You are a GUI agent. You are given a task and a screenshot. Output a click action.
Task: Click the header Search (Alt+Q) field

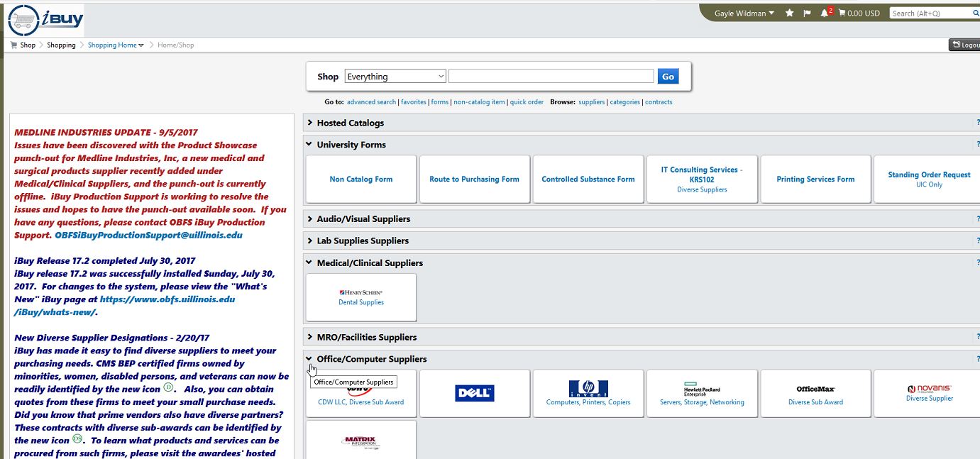[930, 13]
